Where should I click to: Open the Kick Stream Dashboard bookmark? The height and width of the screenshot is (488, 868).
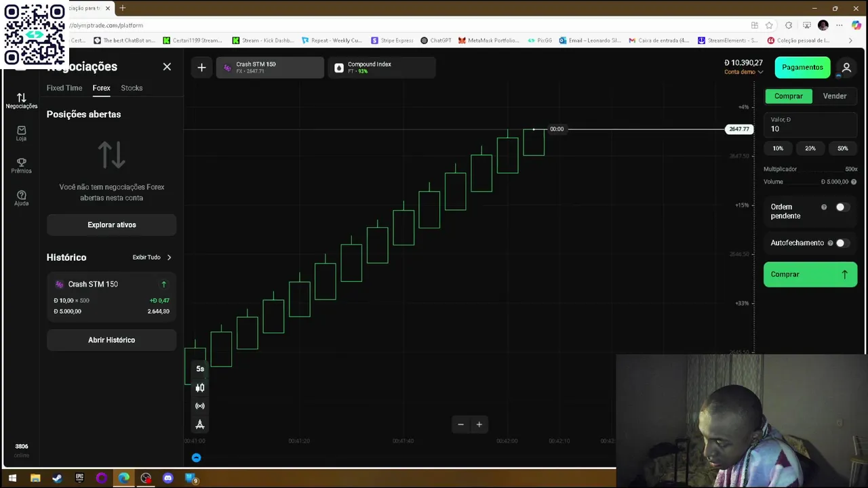pyautogui.click(x=262, y=40)
